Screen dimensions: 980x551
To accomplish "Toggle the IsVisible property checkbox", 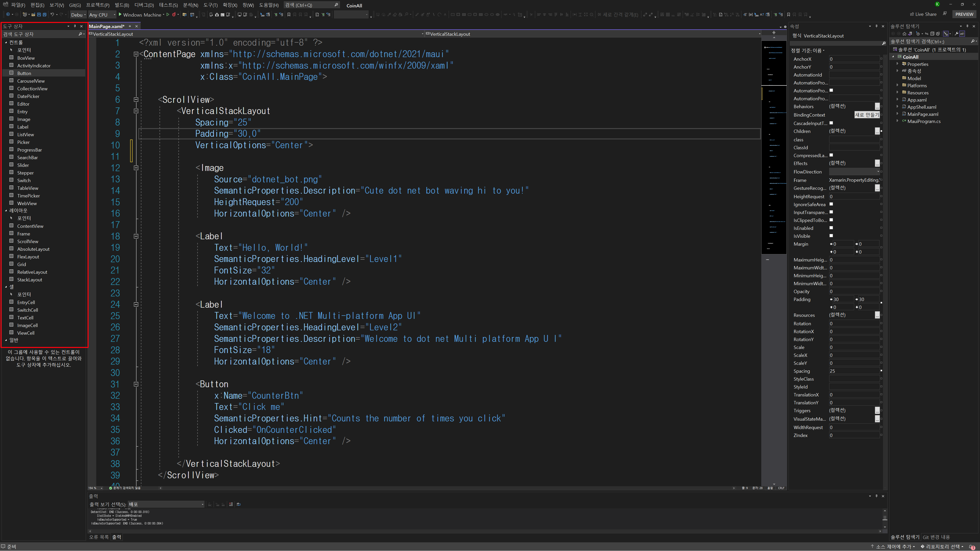I will (x=831, y=236).
